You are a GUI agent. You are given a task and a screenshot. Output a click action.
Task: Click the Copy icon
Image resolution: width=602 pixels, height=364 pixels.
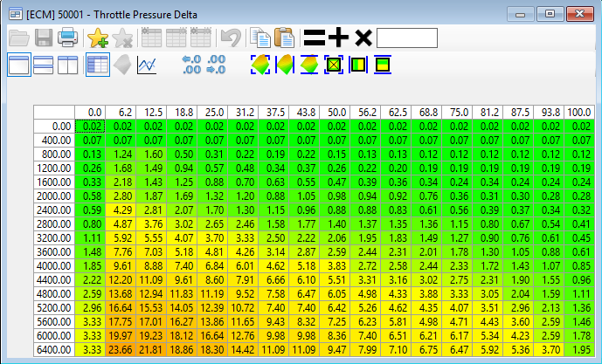coord(259,38)
